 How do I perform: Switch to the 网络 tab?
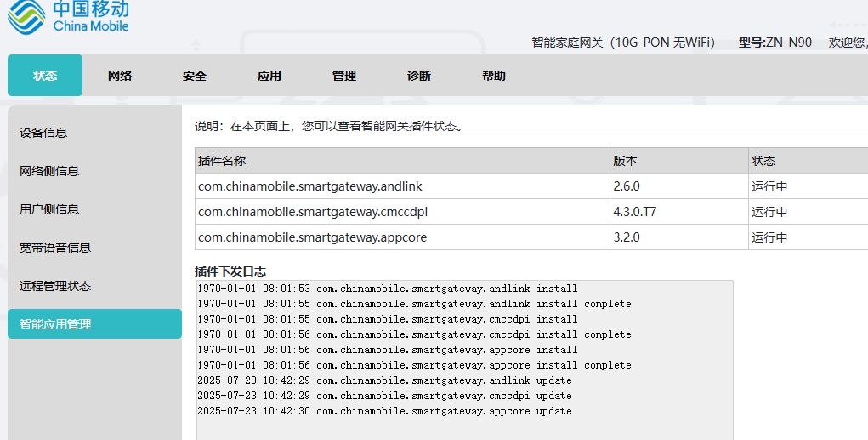[120, 76]
